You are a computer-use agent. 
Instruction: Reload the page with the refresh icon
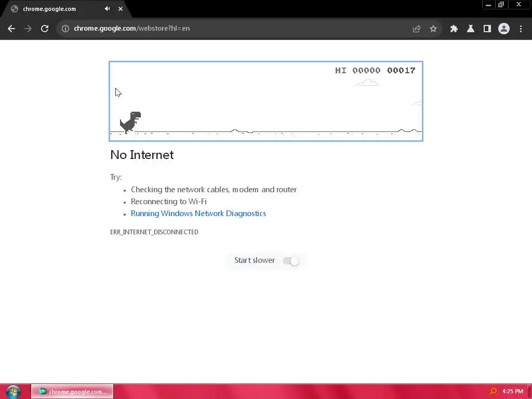click(x=45, y=29)
